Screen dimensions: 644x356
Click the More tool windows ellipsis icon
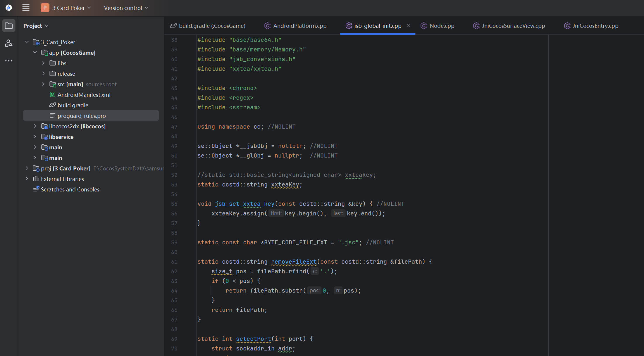pos(9,61)
